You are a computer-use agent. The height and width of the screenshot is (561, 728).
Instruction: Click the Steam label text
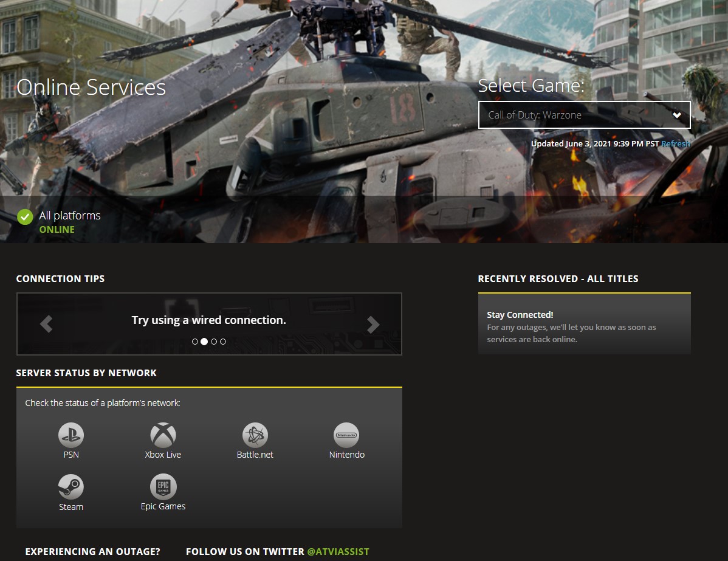point(71,507)
